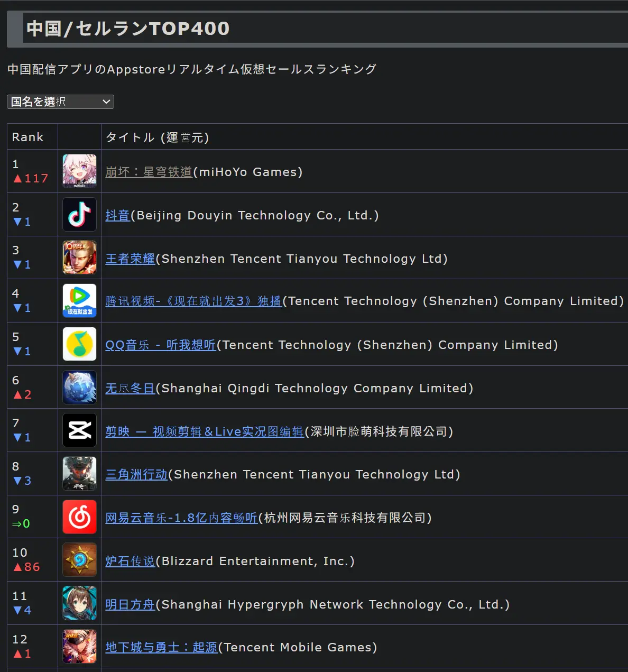Click the Tencent Video app icon
The image size is (628, 672).
[x=79, y=301]
